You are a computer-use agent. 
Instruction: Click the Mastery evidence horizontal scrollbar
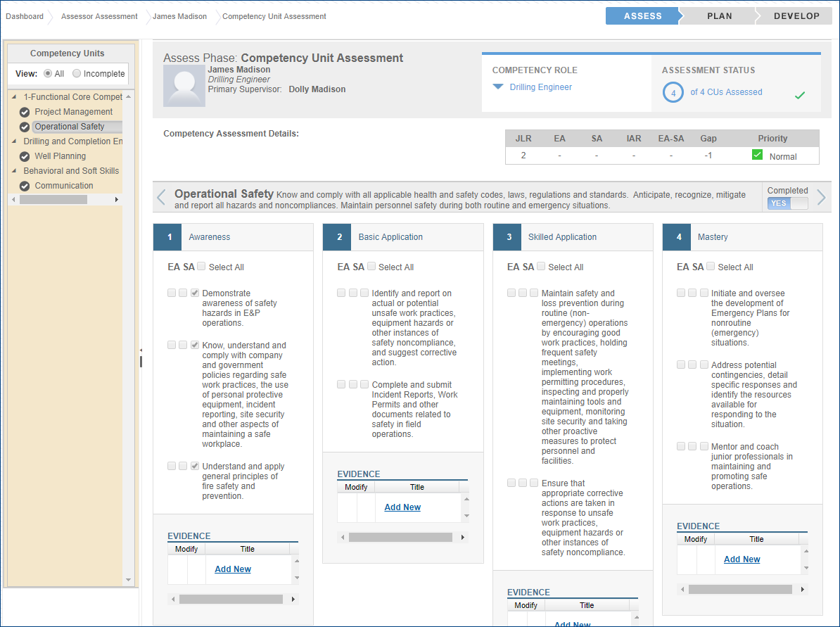coord(740,589)
